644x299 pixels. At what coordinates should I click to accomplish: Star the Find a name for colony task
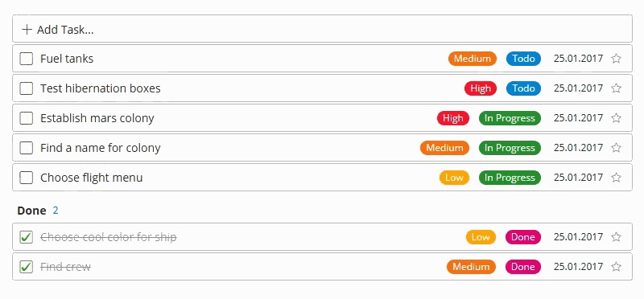point(616,148)
